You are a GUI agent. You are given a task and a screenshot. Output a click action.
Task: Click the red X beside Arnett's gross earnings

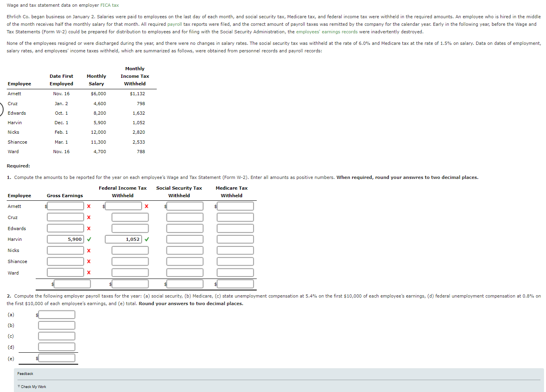[89, 206]
